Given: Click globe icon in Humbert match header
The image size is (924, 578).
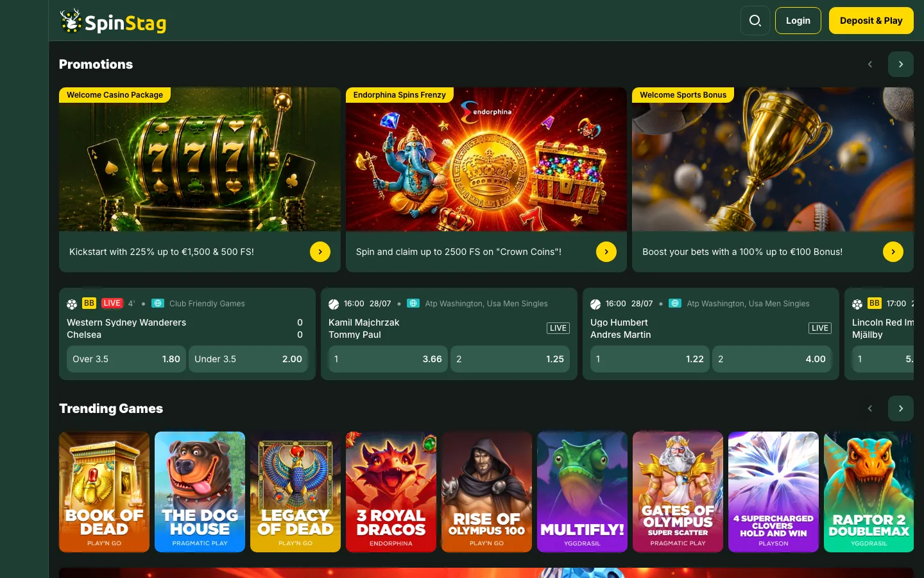Looking at the screenshot, I should pyautogui.click(x=675, y=303).
